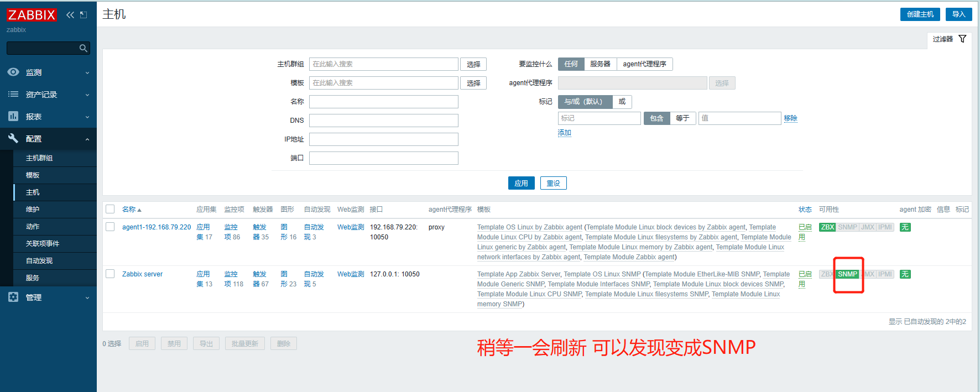Click the 移除 tag link

pyautogui.click(x=790, y=118)
